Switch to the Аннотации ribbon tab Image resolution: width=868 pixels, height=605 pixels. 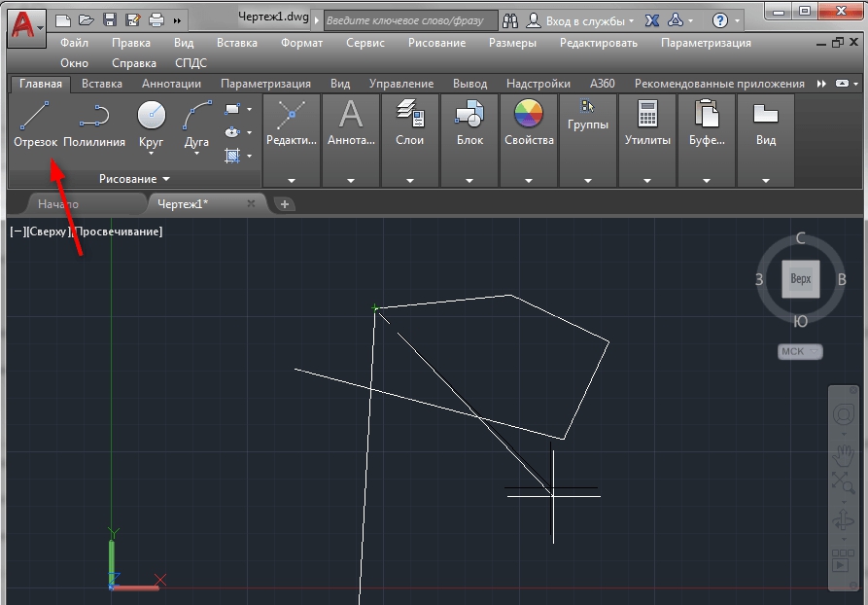[171, 84]
